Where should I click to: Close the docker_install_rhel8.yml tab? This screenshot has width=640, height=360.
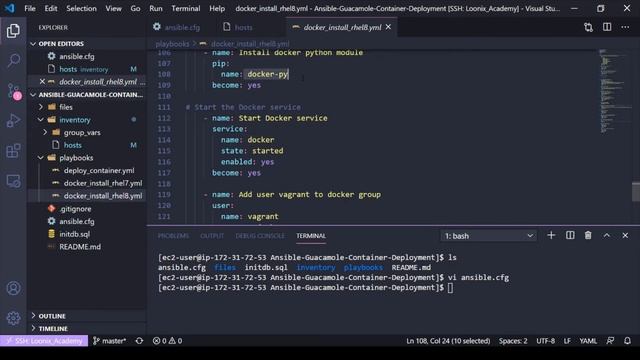[x=388, y=27]
